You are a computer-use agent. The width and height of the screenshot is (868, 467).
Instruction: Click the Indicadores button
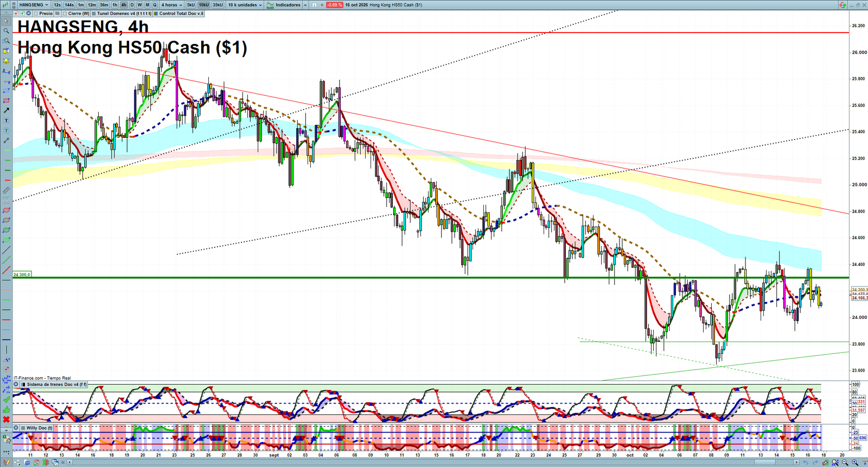click(x=284, y=5)
